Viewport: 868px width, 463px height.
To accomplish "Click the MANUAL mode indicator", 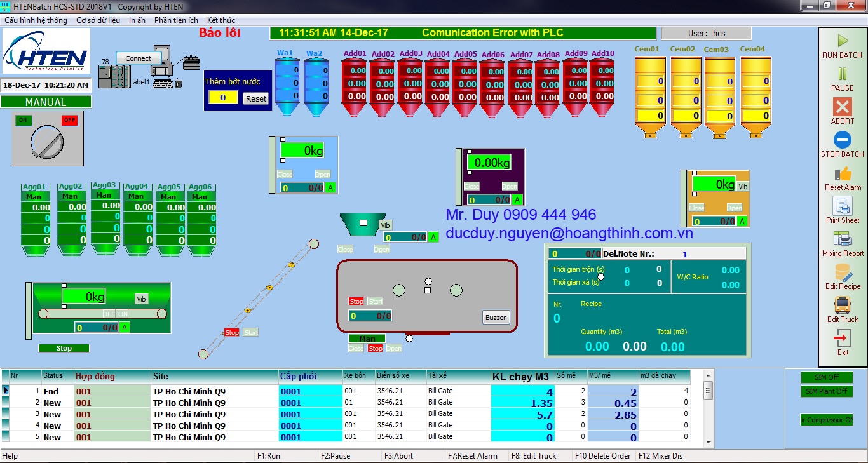I will (46, 102).
